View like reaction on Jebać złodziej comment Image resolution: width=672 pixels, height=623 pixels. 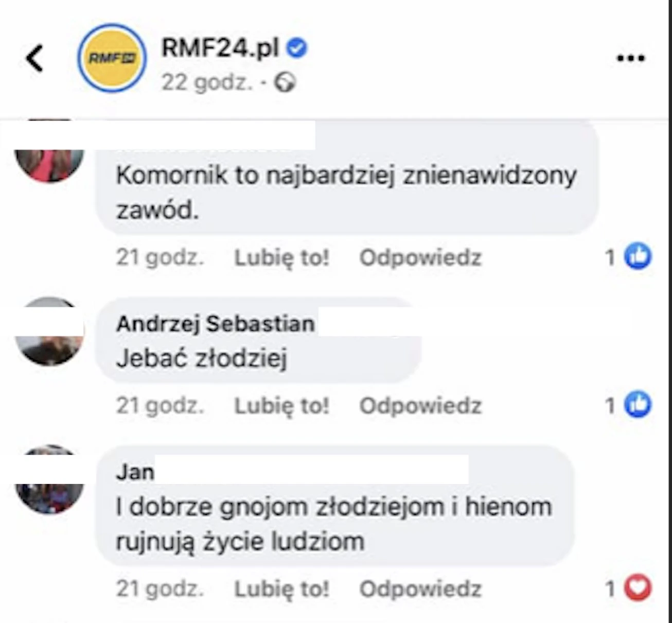click(638, 405)
